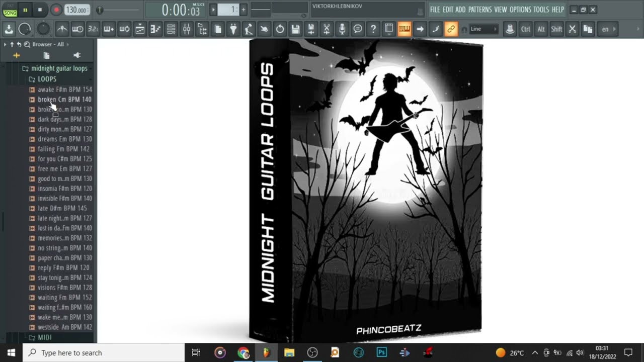This screenshot has height=362, width=644.
Task: Toggle the overdub/blend recording icon
Action: 109,29
